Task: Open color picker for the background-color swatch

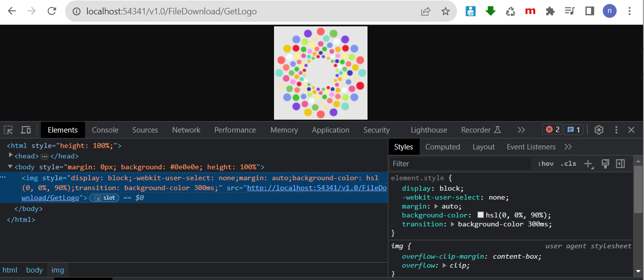Action: [x=480, y=215]
